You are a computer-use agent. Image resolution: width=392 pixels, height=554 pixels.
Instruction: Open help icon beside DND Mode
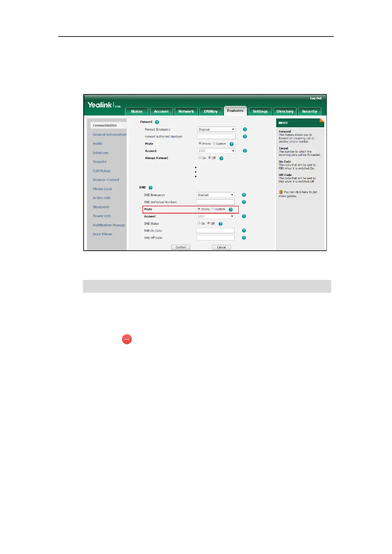click(x=231, y=210)
